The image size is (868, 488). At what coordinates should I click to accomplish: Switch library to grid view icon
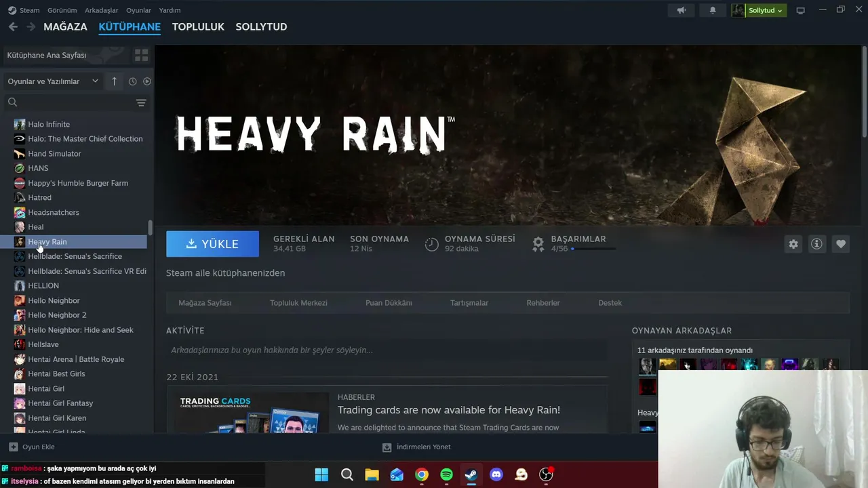click(x=141, y=55)
